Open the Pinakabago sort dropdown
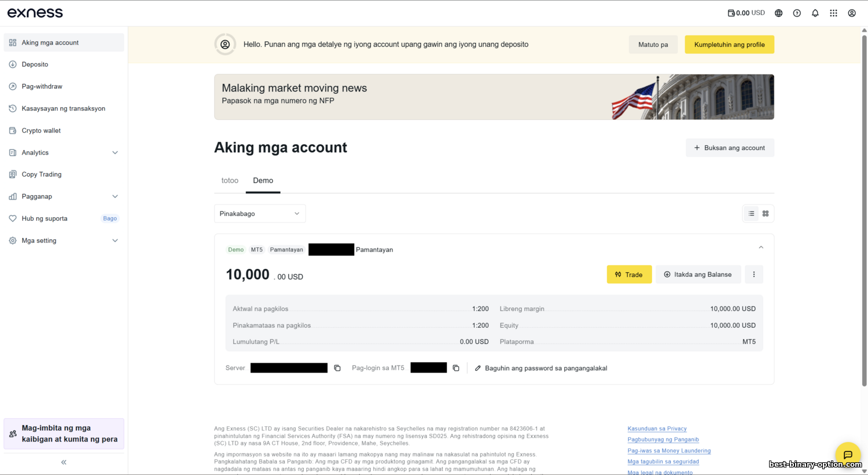Screen dimensions: 868x475 260,214
